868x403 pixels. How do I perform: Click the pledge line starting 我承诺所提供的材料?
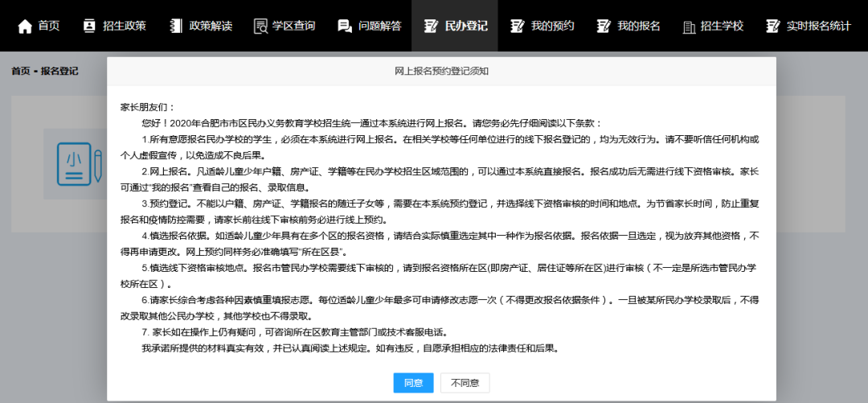click(351, 348)
